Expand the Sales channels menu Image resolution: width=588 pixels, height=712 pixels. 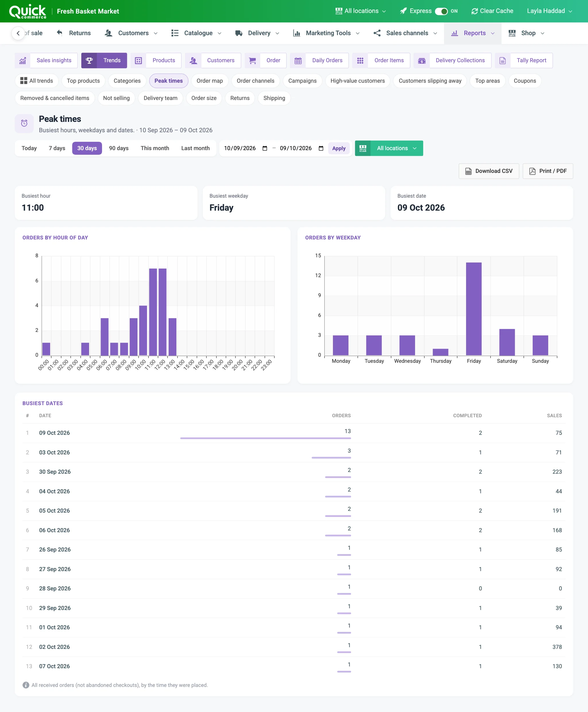click(x=405, y=33)
